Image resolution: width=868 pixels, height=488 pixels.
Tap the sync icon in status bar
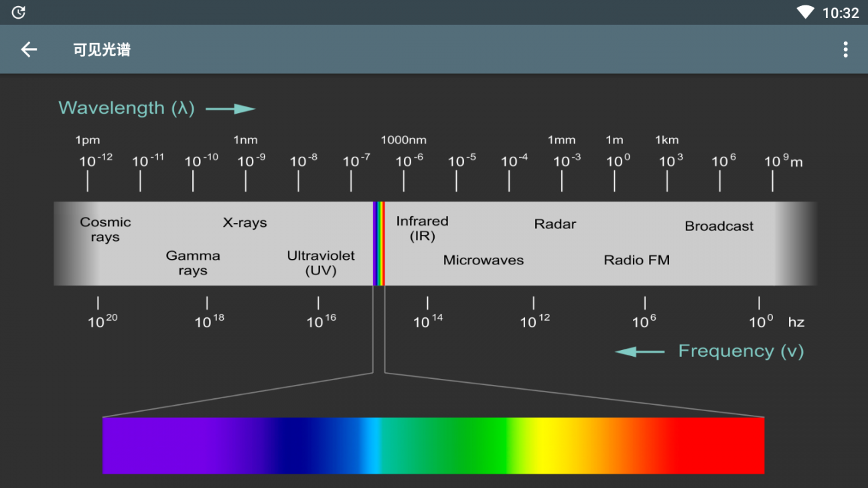[19, 12]
